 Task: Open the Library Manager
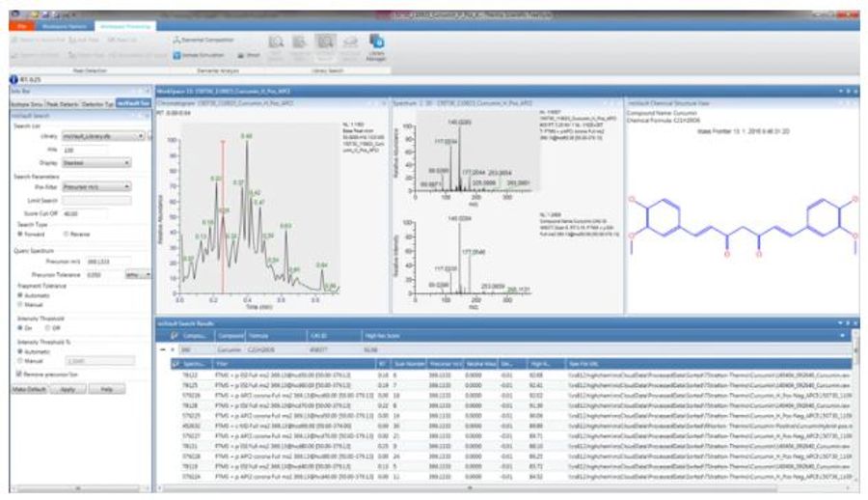[x=376, y=47]
